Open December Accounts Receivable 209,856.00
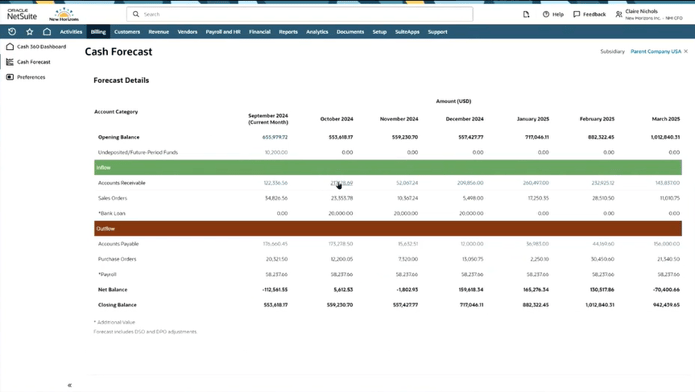 [x=470, y=183]
